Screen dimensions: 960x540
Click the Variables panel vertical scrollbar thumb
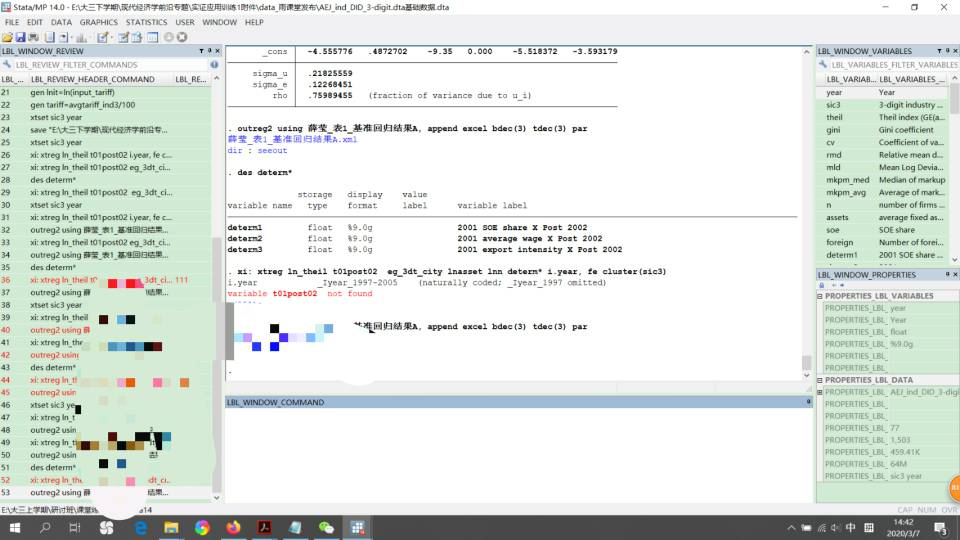click(x=954, y=98)
